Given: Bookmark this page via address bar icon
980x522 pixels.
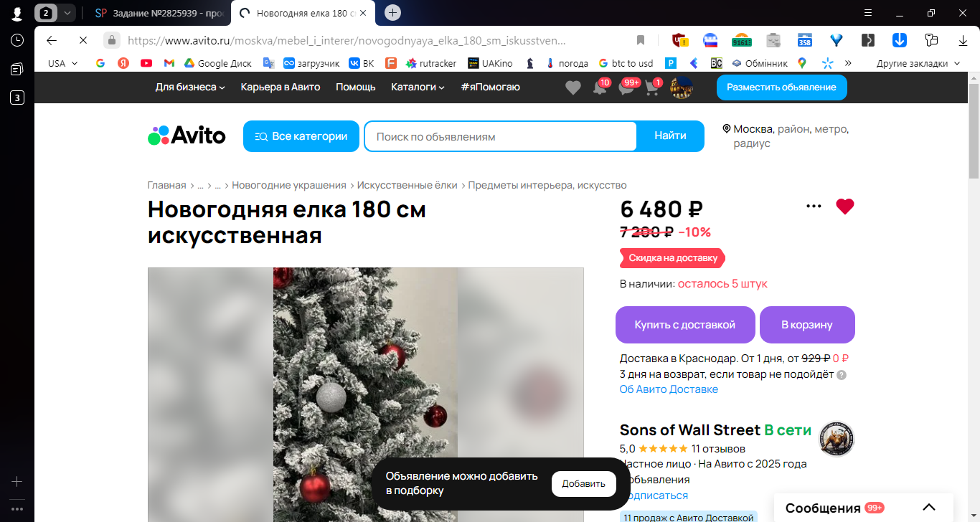Looking at the screenshot, I should point(641,40).
